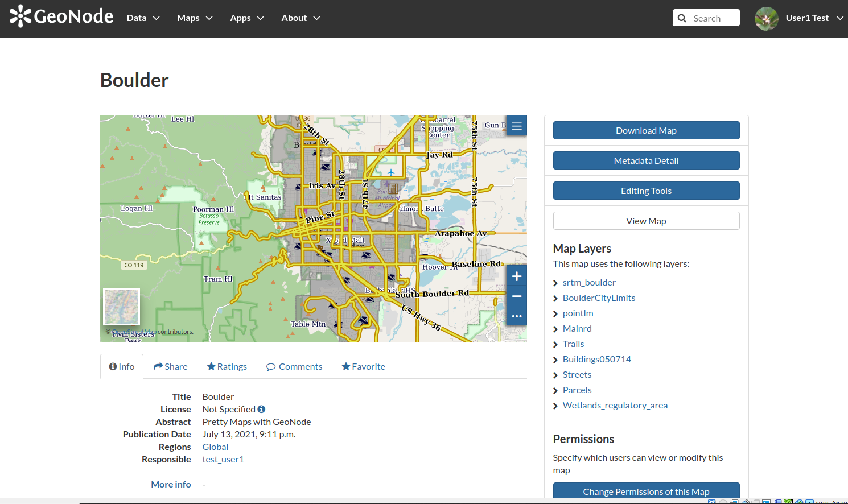
Task: Expand the srtm_boulder layer chevron
Action: 555,283
